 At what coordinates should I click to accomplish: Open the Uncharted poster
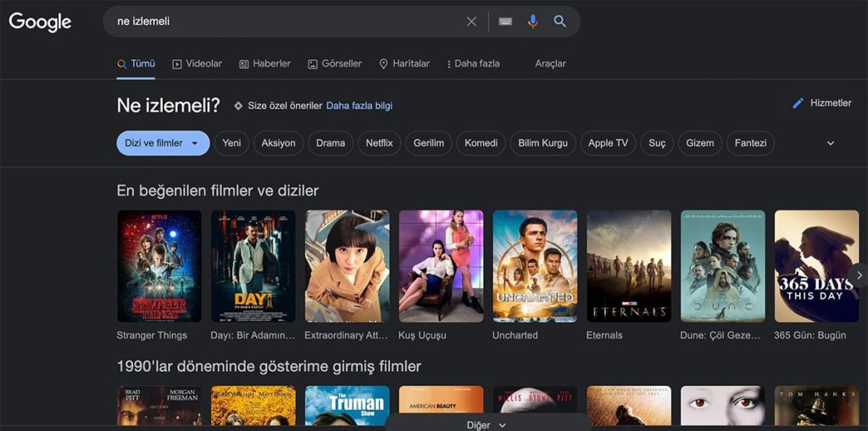tap(535, 266)
